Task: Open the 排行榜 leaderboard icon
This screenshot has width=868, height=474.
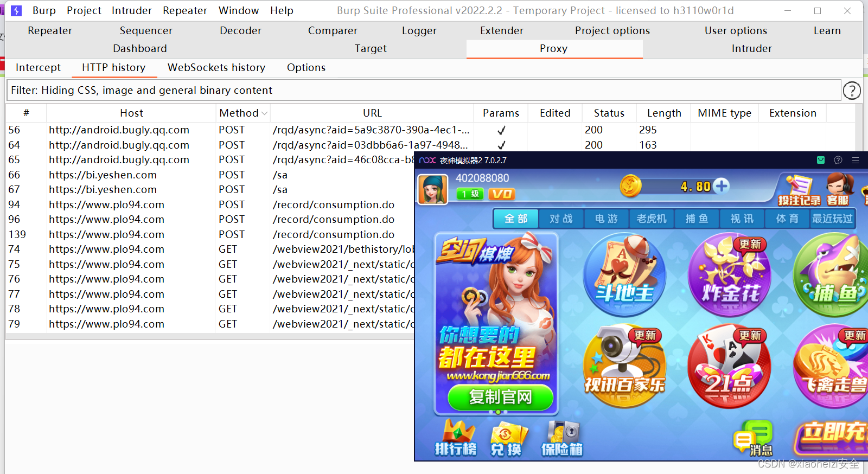Action: pyautogui.click(x=456, y=439)
